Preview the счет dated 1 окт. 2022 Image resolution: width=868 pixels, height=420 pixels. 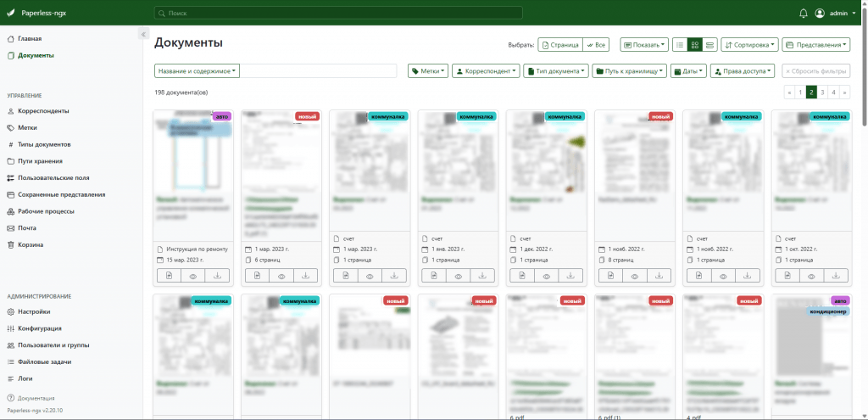coord(811,276)
